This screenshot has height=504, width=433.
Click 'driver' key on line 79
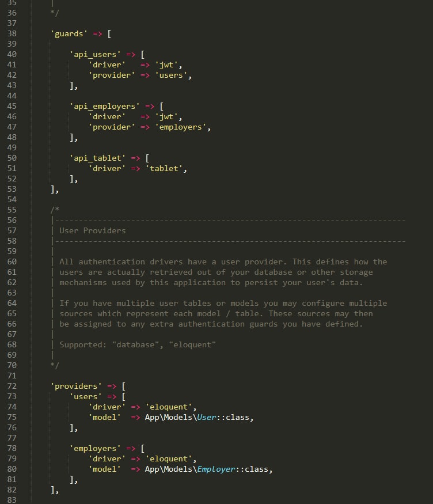pos(107,458)
